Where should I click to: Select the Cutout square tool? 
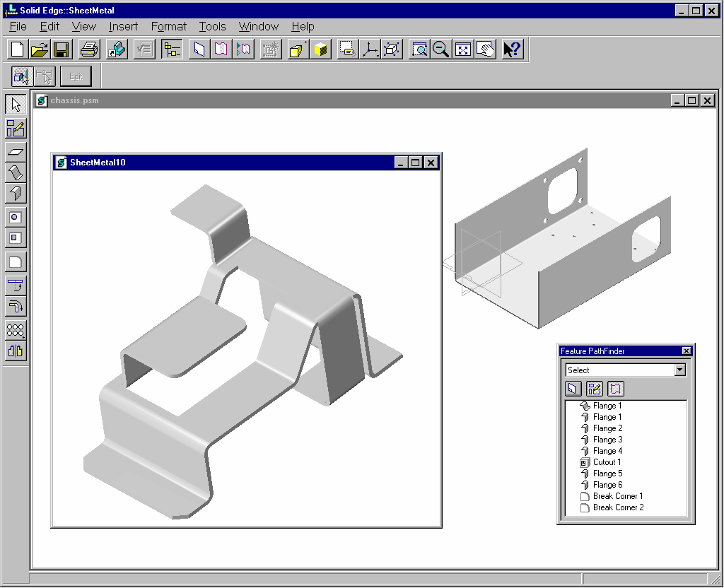pyautogui.click(x=16, y=237)
